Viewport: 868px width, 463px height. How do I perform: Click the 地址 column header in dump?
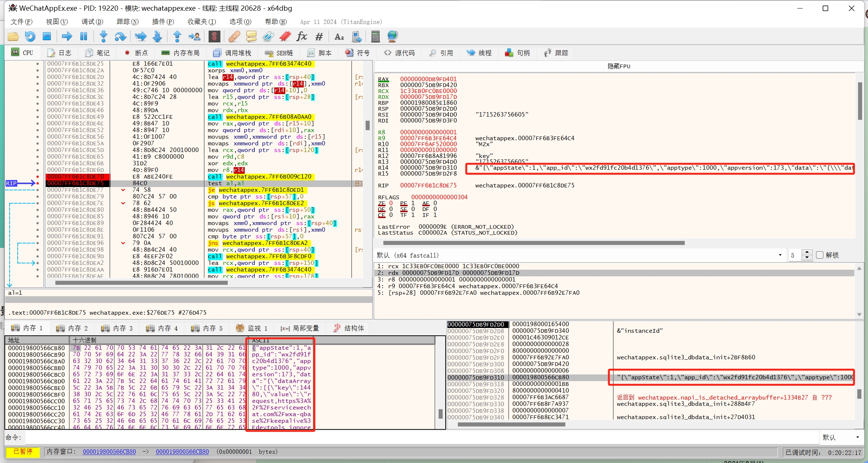pyautogui.click(x=38, y=340)
